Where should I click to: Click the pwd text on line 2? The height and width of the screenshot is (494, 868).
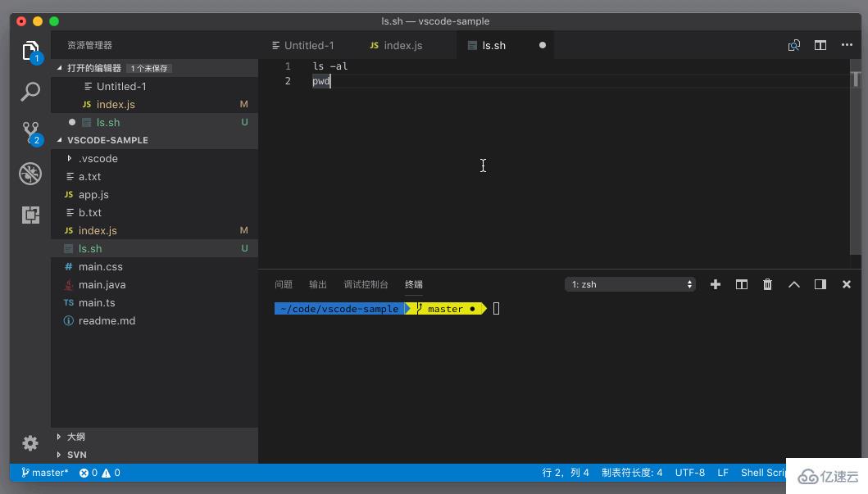pyautogui.click(x=321, y=81)
